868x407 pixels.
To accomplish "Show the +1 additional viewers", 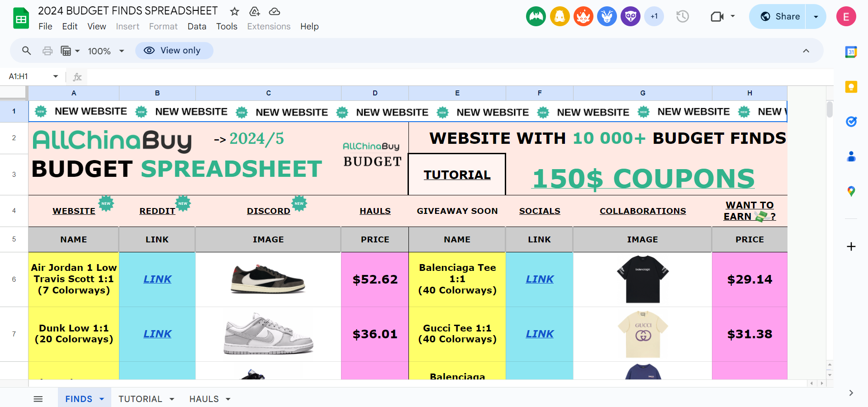I will pyautogui.click(x=654, y=17).
